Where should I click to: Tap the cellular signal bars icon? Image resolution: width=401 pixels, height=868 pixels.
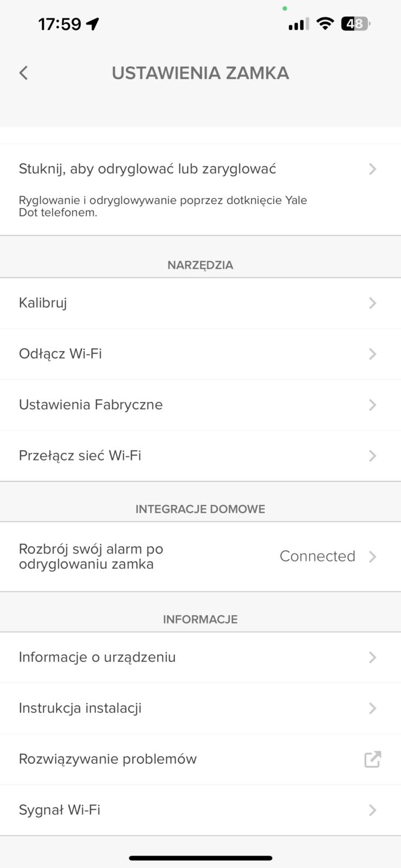(299, 24)
